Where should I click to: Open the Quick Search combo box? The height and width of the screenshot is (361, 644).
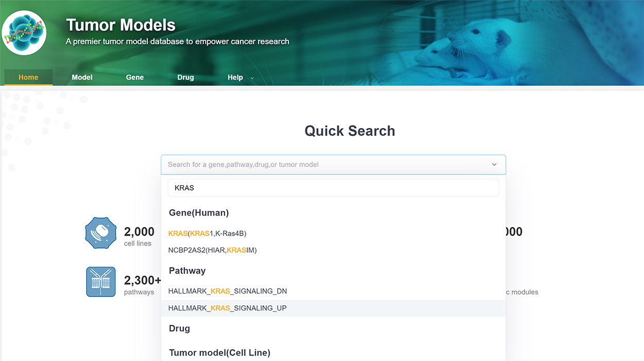(325, 165)
